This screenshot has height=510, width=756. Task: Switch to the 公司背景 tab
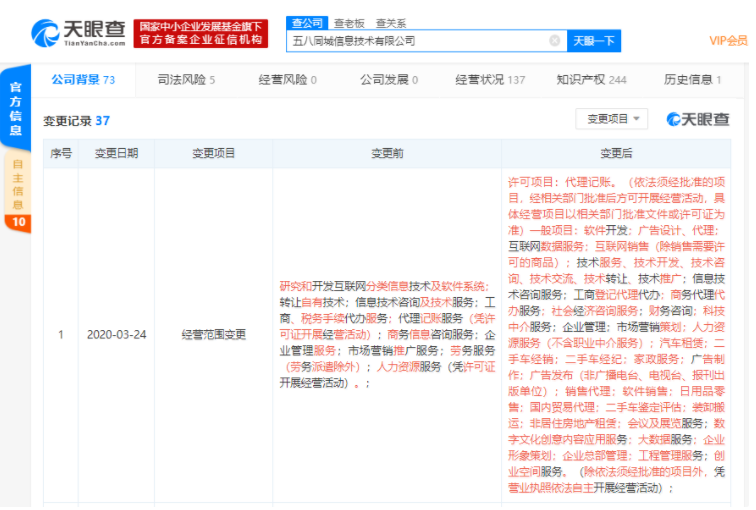click(x=83, y=80)
